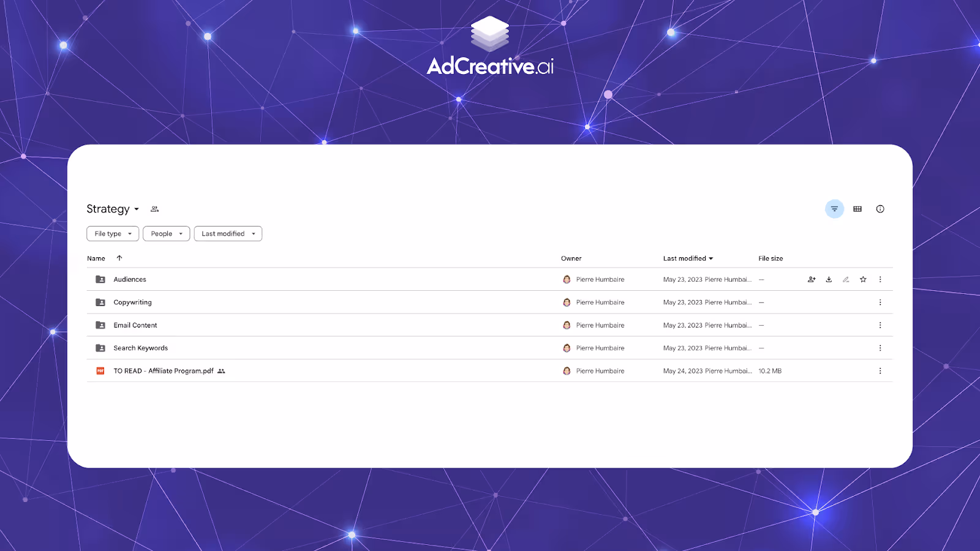The width and height of the screenshot is (980, 551).
Task: Click Pierre Humbaire owner in Audiences row
Action: tap(600, 279)
